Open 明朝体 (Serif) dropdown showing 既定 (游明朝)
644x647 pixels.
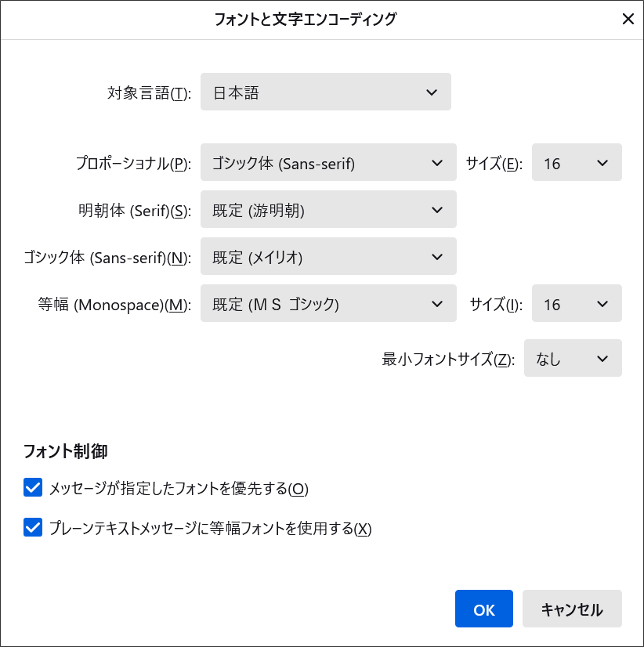point(328,209)
